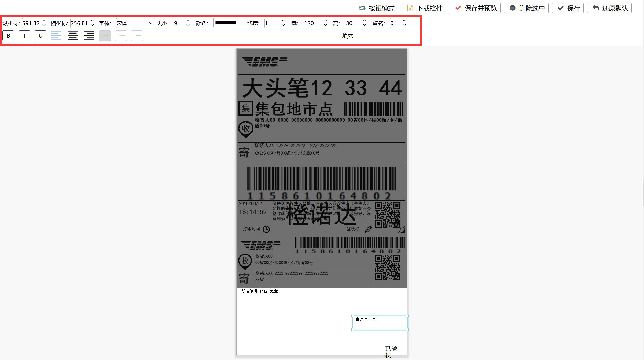Click 保存并预览 to save and preview
This screenshot has width=644, height=360.
coord(475,8)
